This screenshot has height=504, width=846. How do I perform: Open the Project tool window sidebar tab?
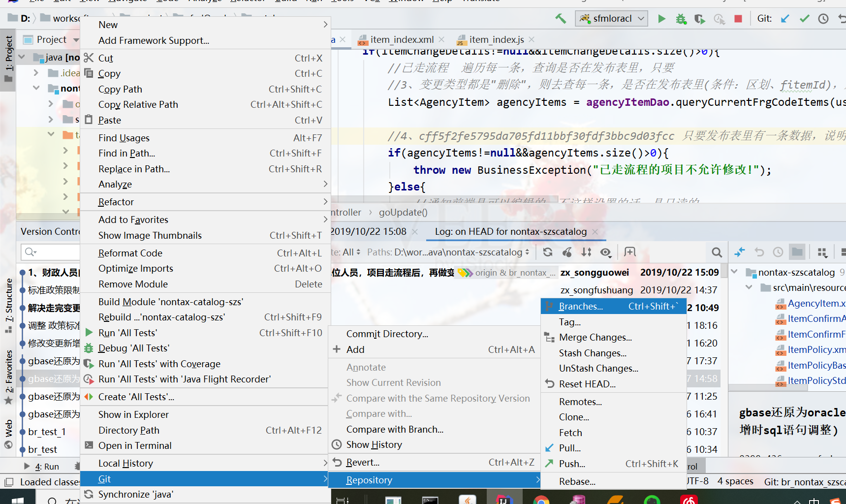click(x=9, y=59)
